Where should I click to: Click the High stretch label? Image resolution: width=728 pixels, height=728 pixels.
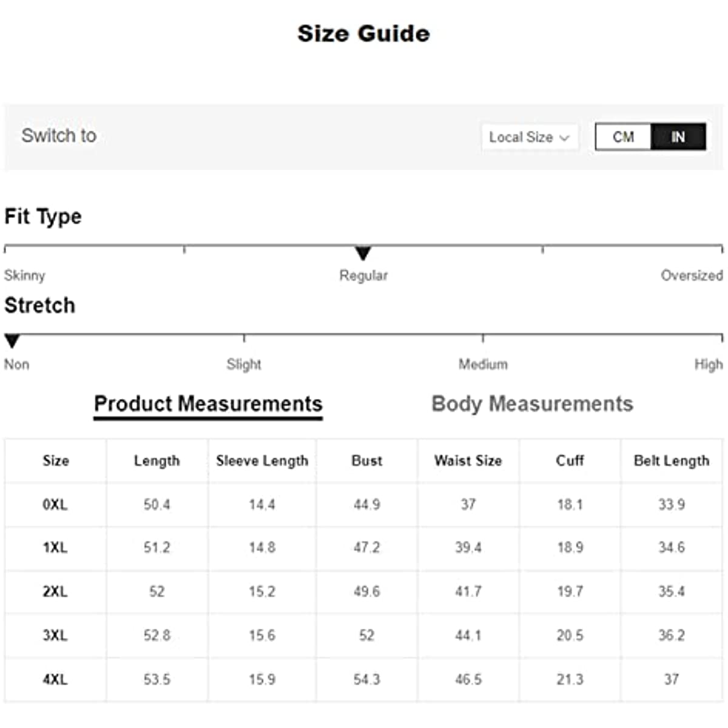pos(708,365)
